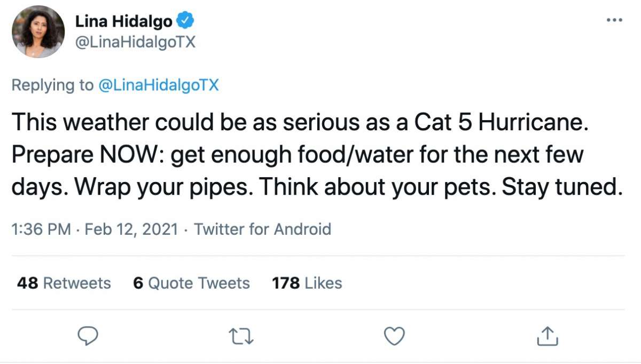The height and width of the screenshot is (364, 641).
Task: Click the "Replying to" label text
Action: pyautogui.click(x=52, y=85)
